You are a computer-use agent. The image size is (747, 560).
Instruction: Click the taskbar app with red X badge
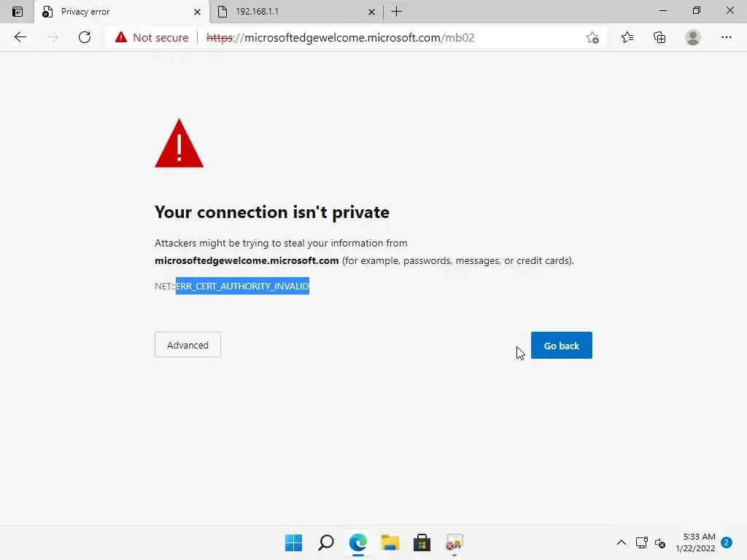(454, 542)
